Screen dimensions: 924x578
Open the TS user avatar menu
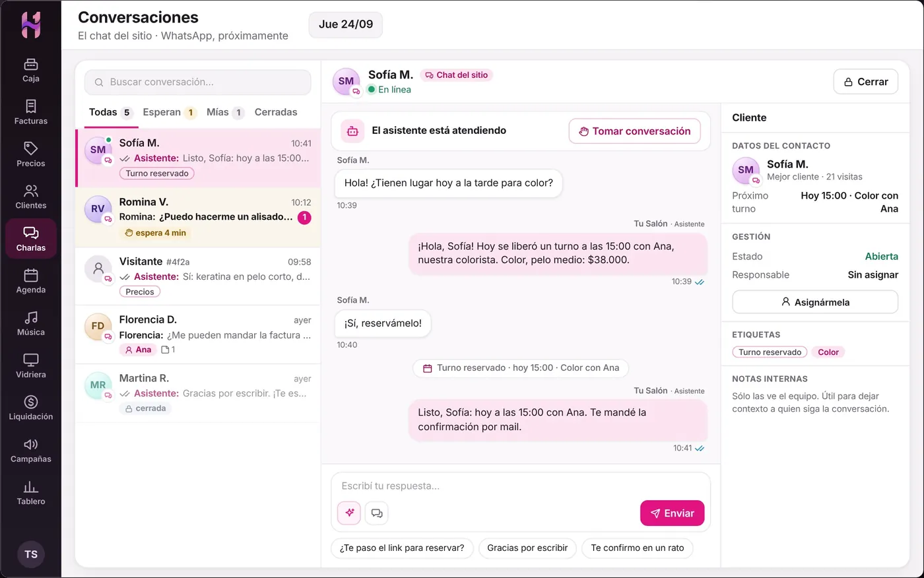tap(31, 554)
